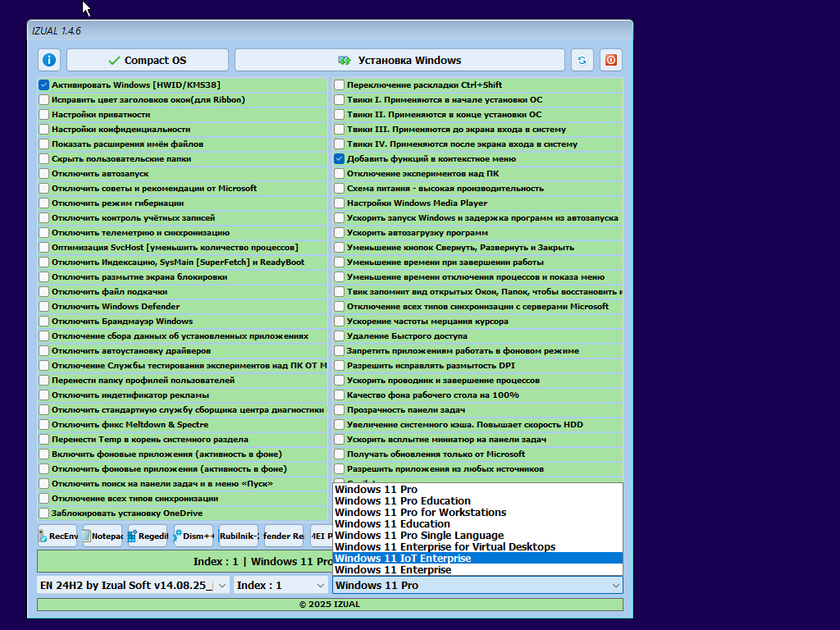Image resolution: width=840 pixels, height=630 pixels.
Task: Check Схема питания - высокая производительность
Action: pyautogui.click(x=339, y=188)
